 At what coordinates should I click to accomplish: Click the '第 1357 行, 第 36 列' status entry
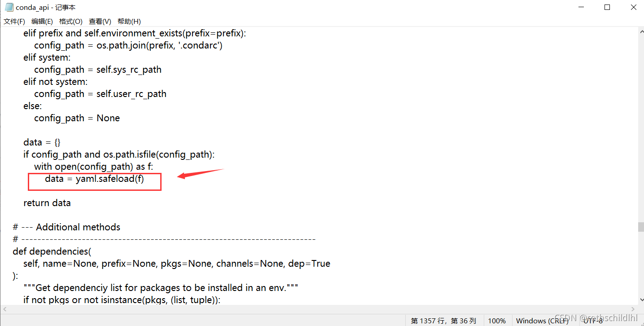[x=443, y=321]
